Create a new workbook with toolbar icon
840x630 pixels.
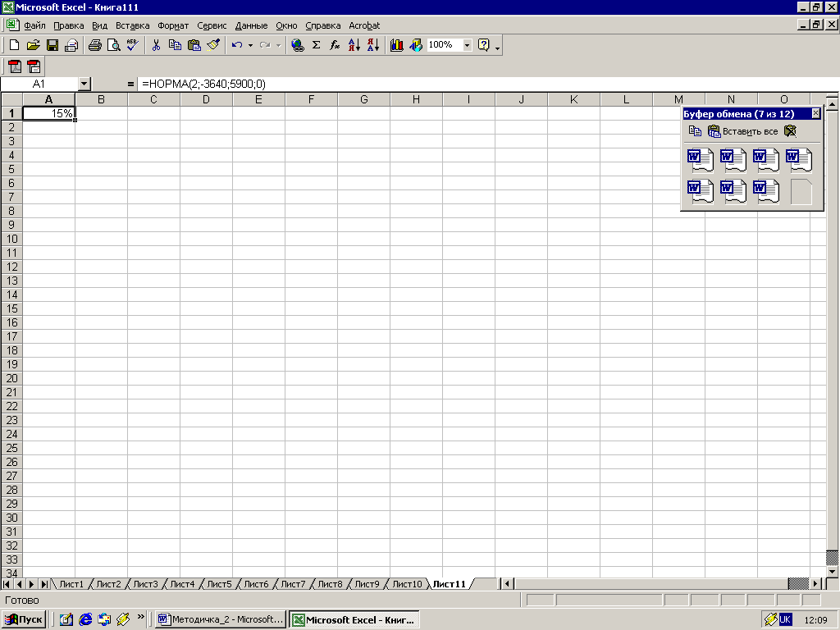(15, 45)
